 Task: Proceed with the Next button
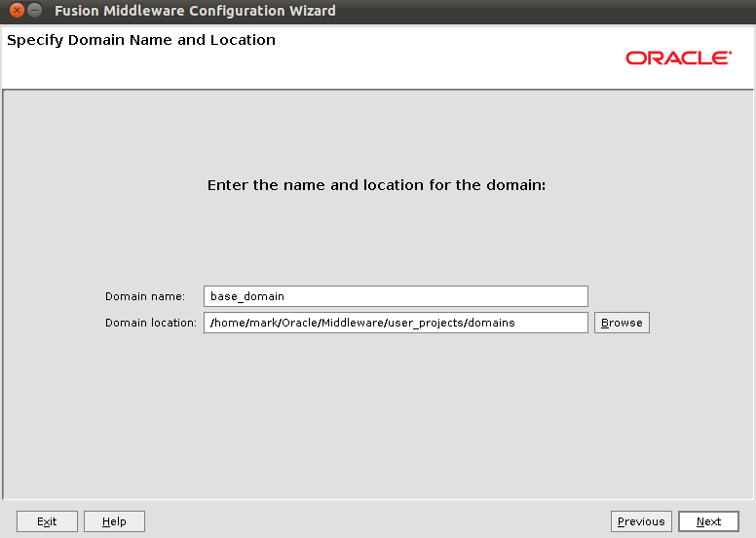[708, 521]
